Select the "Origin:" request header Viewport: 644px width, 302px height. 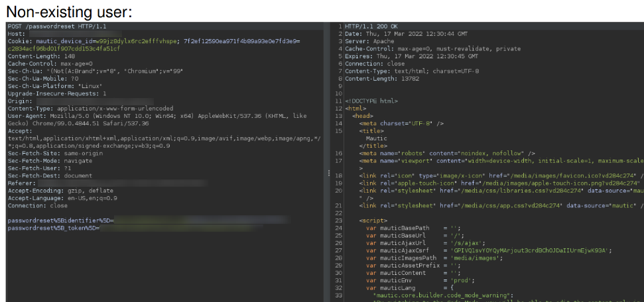(x=20, y=101)
